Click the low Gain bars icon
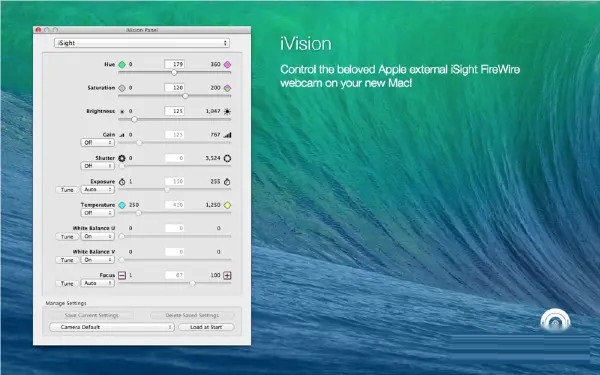600x375 pixels. [x=122, y=135]
